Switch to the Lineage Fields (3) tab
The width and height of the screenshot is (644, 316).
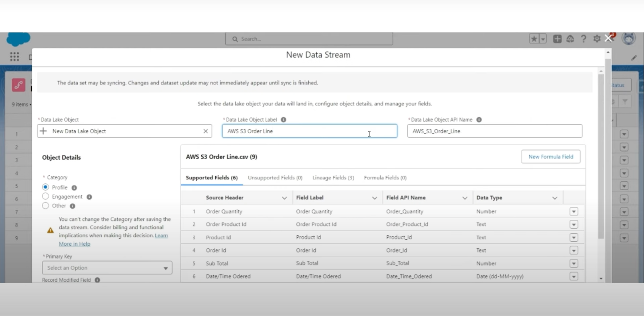click(x=333, y=178)
